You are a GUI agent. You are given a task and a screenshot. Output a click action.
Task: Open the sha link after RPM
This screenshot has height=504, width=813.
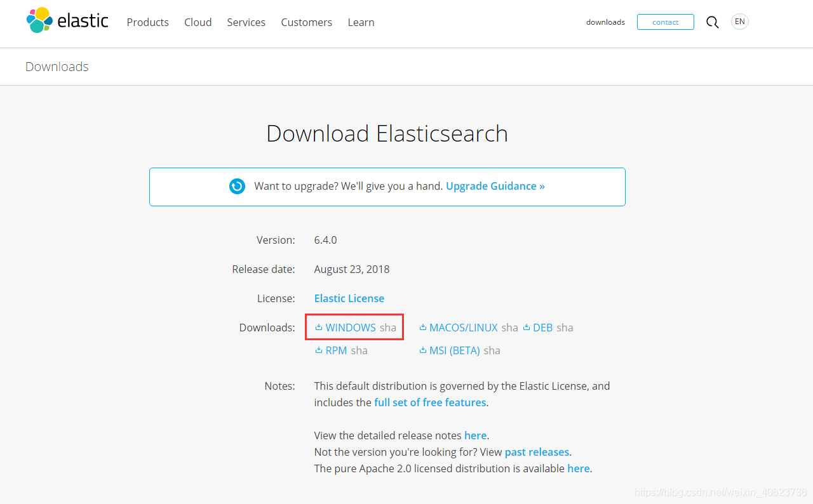coord(359,350)
